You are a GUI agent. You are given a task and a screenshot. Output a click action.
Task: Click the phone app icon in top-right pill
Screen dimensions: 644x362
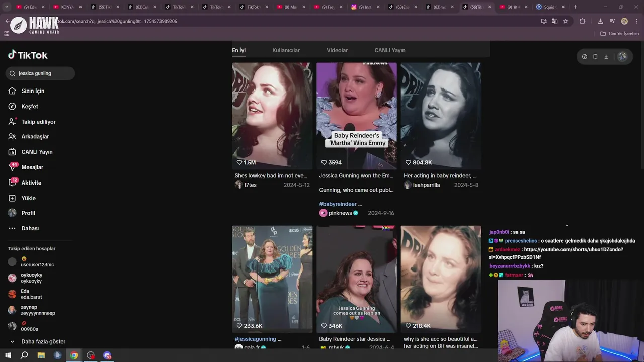click(x=595, y=57)
